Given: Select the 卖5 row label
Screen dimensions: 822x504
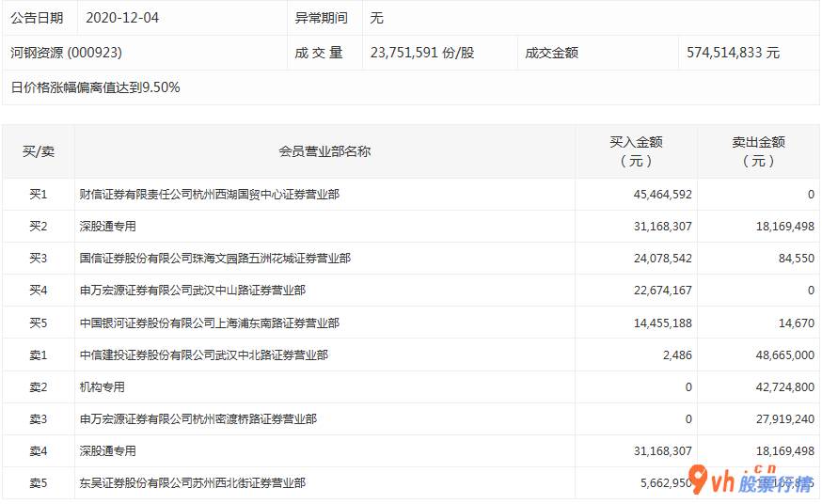Looking at the screenshot, I should (x=39, y=483).
